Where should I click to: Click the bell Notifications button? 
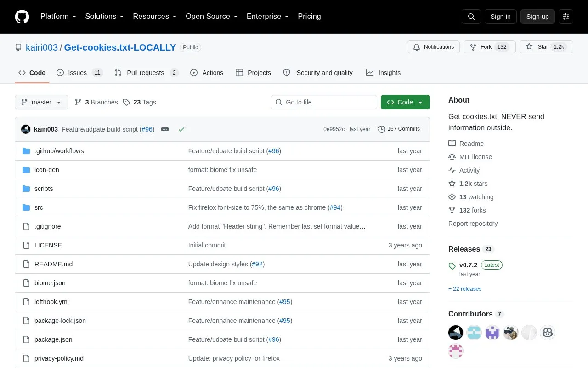click(433, 47)
